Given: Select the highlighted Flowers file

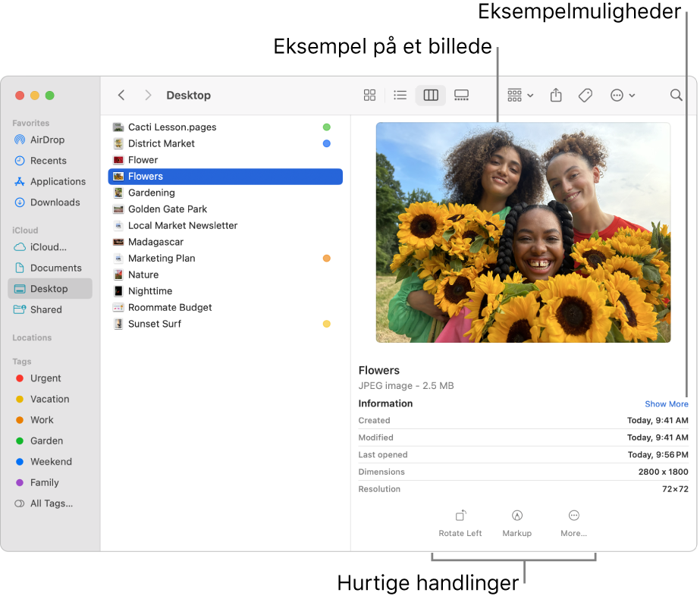Looking at the screenshot, I should pos(225,177).
